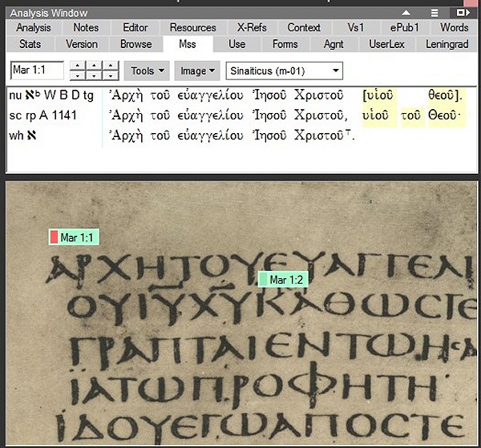Click the highlighted '[υἱοῦ' in first row
The width and height of the screenshot is (481, 448).
(378, 95)
